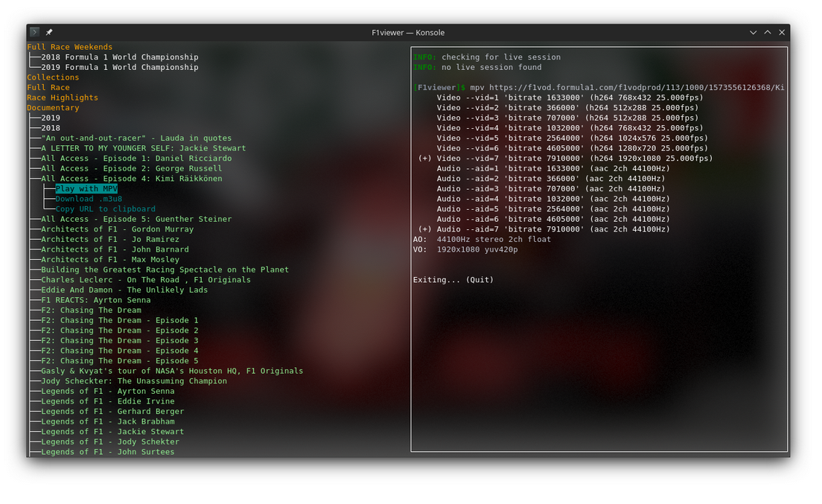Image resolution: width=822 pixels, height=504 pixels.
Task: Select F2 Chasing The Dream Episode 4
Action: [x=120, y=351]
